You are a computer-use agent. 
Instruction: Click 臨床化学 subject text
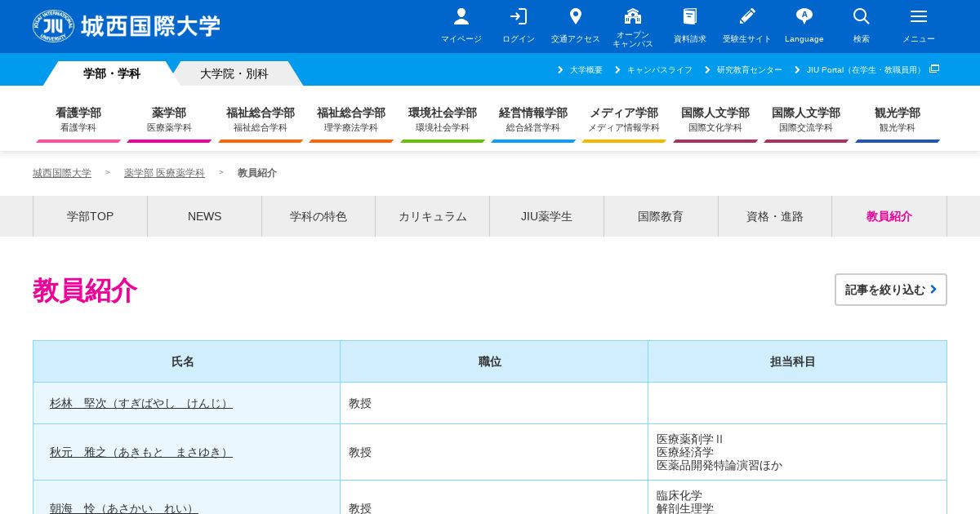[679, 495]
